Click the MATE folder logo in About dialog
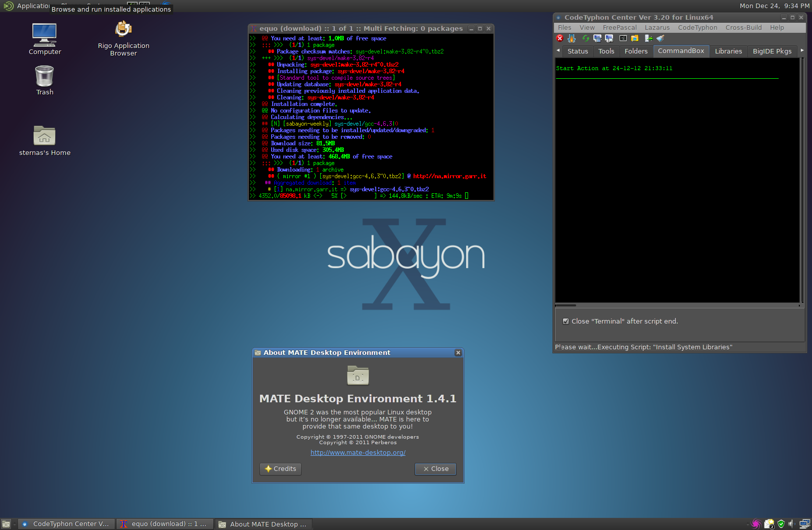 [x=358, y=376]
